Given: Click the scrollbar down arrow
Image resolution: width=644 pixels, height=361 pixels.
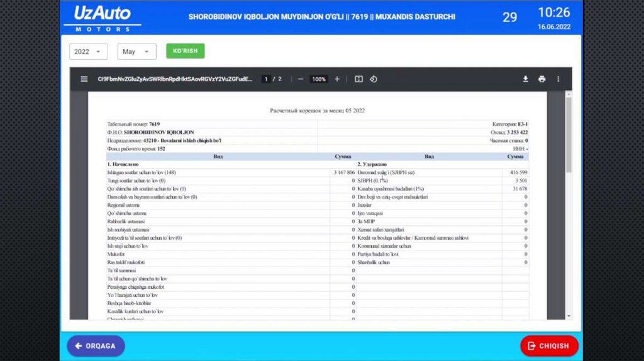Looking at the screenshot, I should pos(569,316).
